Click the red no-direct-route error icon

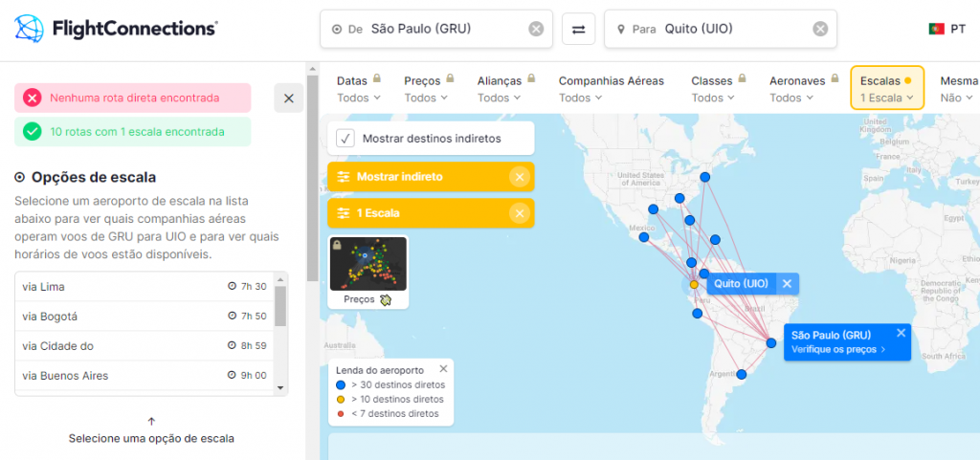coord(32,98)
